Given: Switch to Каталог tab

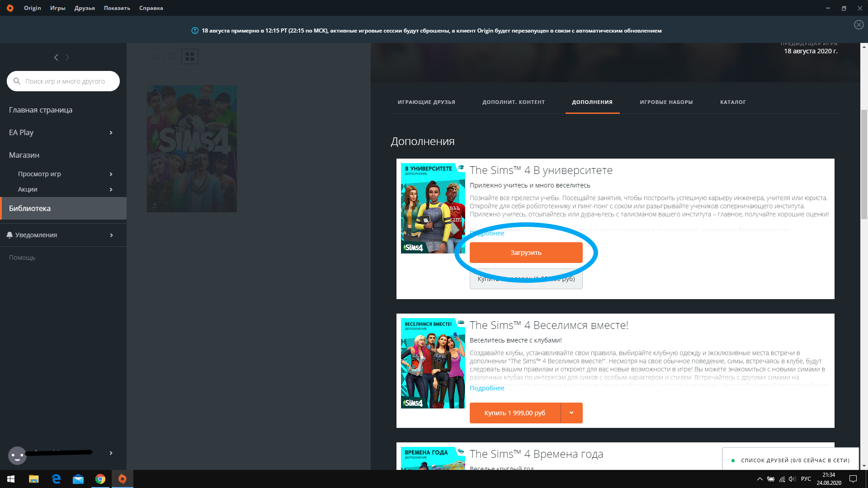Looking at the screenshot, I should tap(733, 102).
